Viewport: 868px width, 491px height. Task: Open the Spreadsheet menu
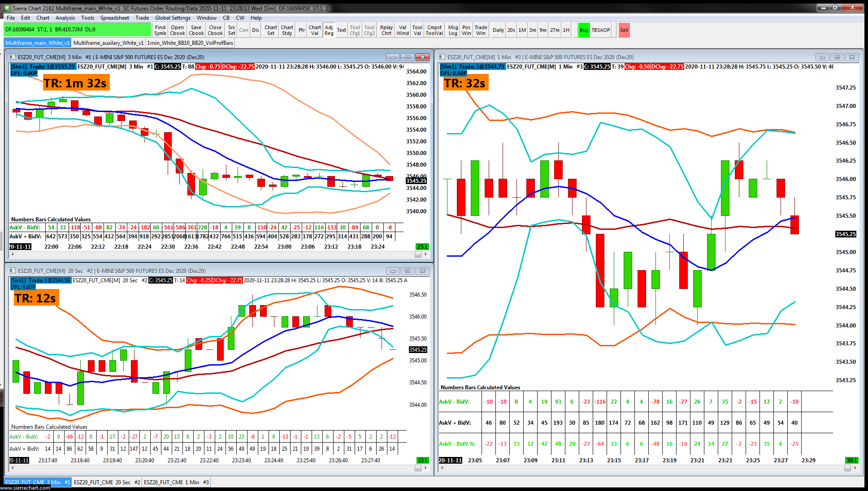pyautogui.click(x=114, y=18)
